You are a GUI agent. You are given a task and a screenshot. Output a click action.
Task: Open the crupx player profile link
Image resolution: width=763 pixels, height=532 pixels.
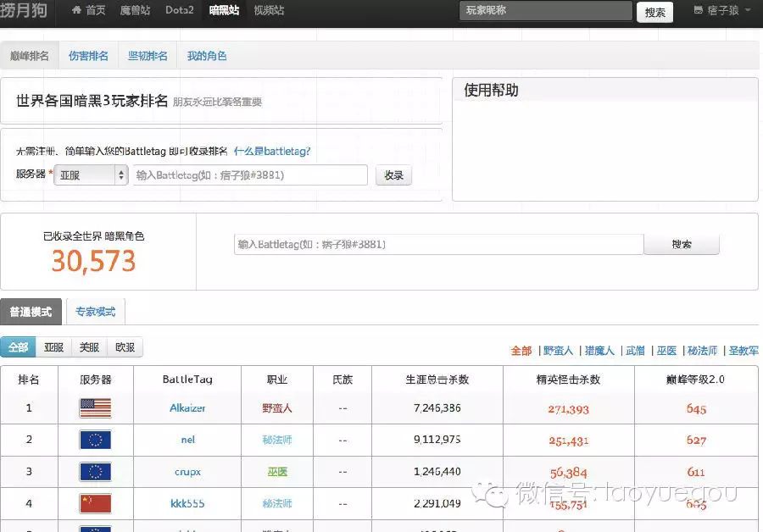click(187, 472)
